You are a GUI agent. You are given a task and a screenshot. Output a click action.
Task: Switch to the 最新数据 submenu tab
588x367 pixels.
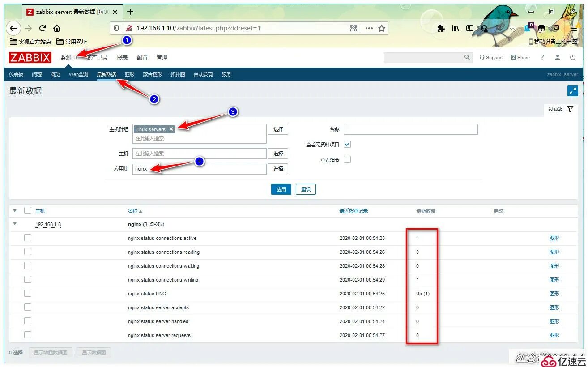click(107, 74)
